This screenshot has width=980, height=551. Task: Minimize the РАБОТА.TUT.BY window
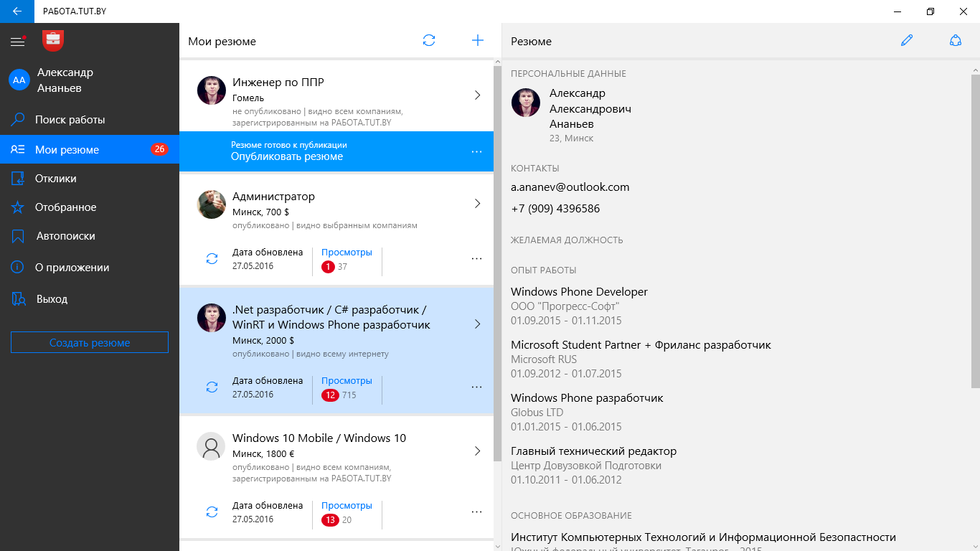pyautogui.click(x=897, y=11)
